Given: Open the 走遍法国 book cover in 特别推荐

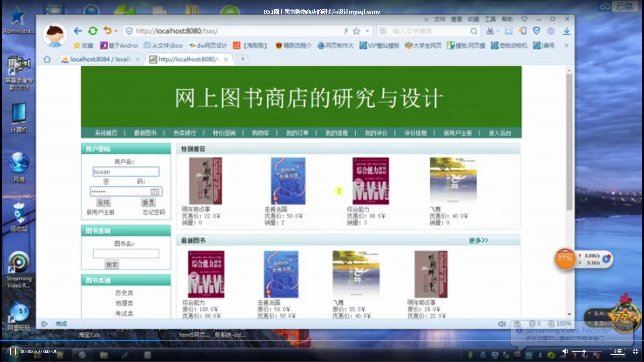Looking at the screenshot, I should [288, 181].
